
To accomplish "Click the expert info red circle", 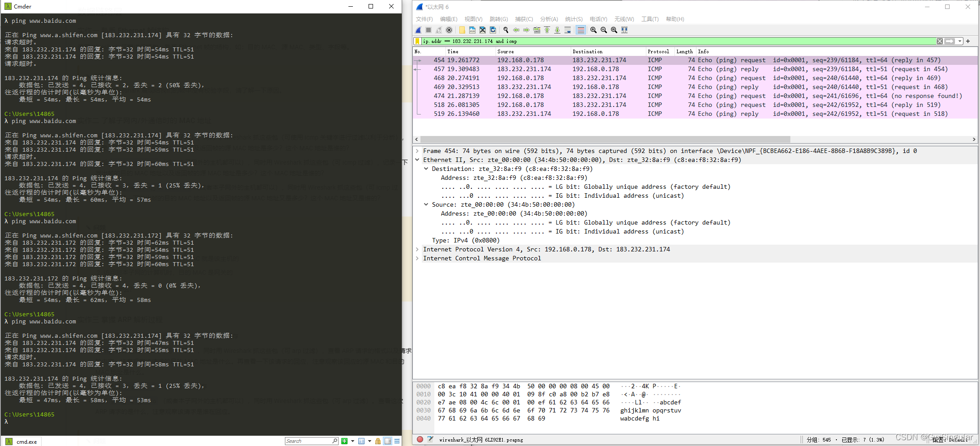I will [420, 439].
